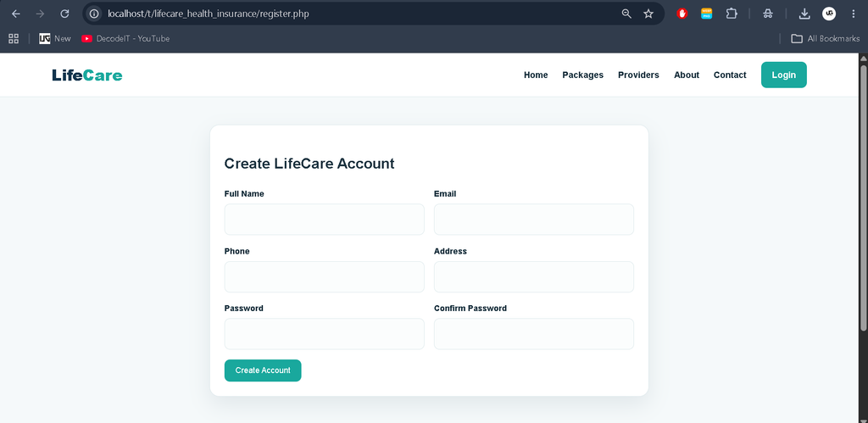Open the Downloads tray icon
Screen dimensions: 868x423
click(804, 14)
